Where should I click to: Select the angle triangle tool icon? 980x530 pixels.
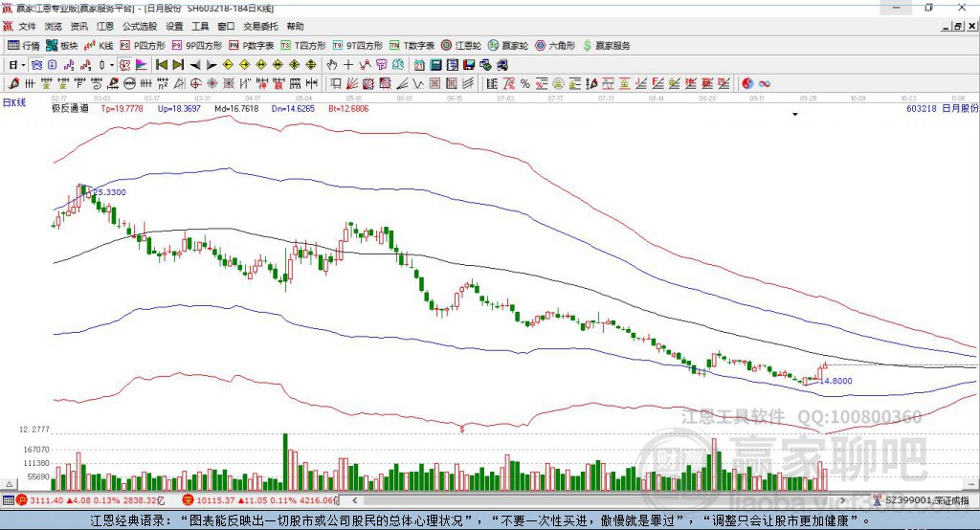179,83
